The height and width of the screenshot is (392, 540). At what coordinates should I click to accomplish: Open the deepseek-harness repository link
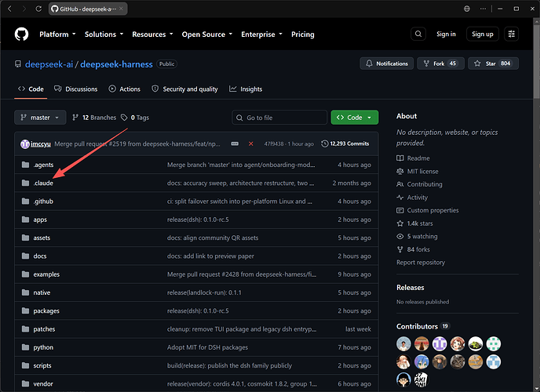pos(116,64)
